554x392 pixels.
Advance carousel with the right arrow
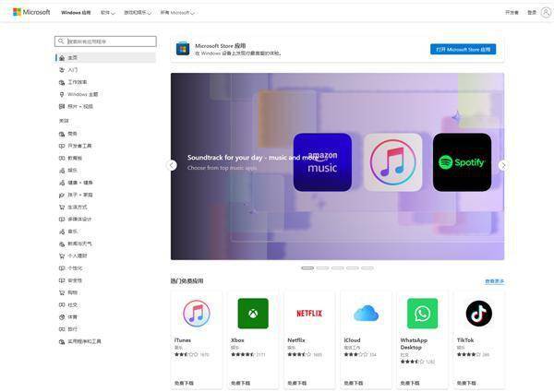[502, 165]
